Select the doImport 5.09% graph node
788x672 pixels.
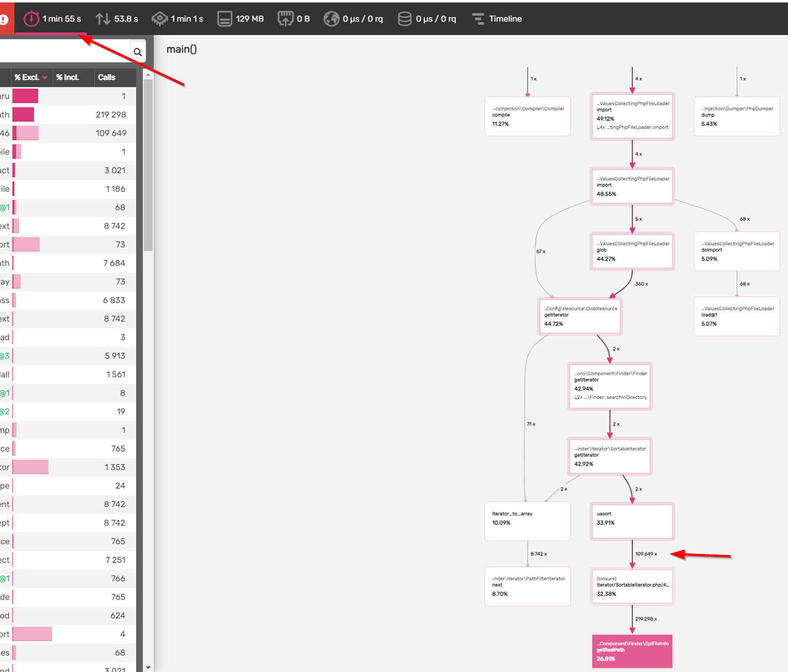(737, 251)
